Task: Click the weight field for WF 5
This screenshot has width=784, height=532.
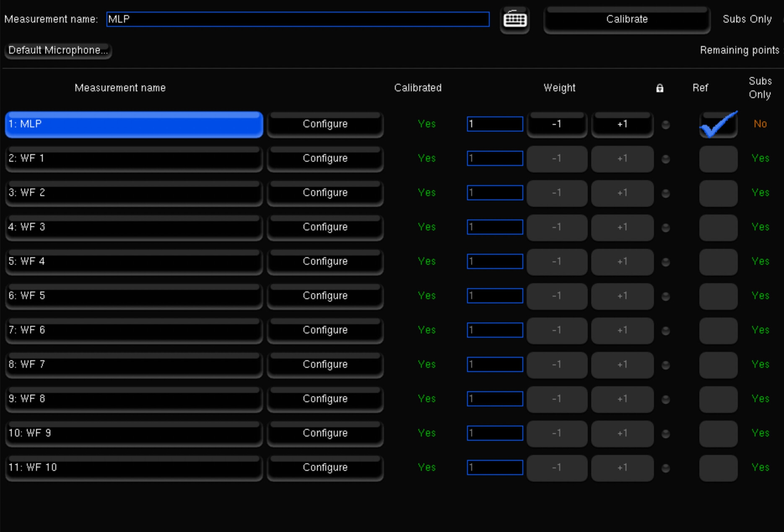Action: point(495,296)
